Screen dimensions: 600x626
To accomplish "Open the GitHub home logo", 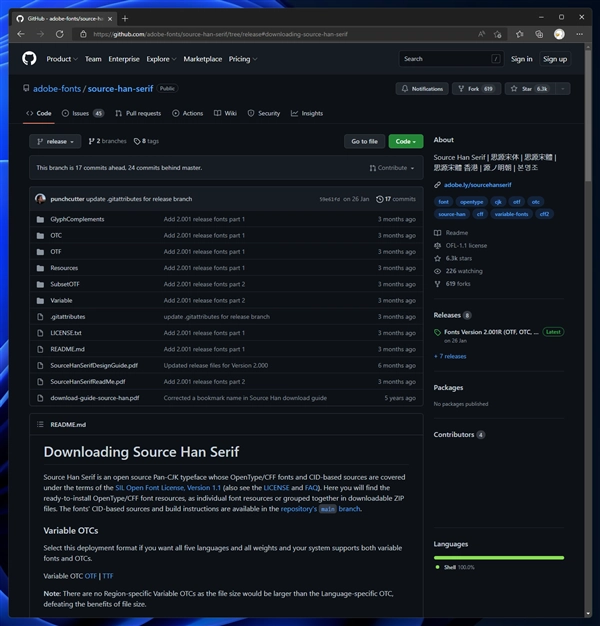I will pyautogui.click(x=29, y=59).
